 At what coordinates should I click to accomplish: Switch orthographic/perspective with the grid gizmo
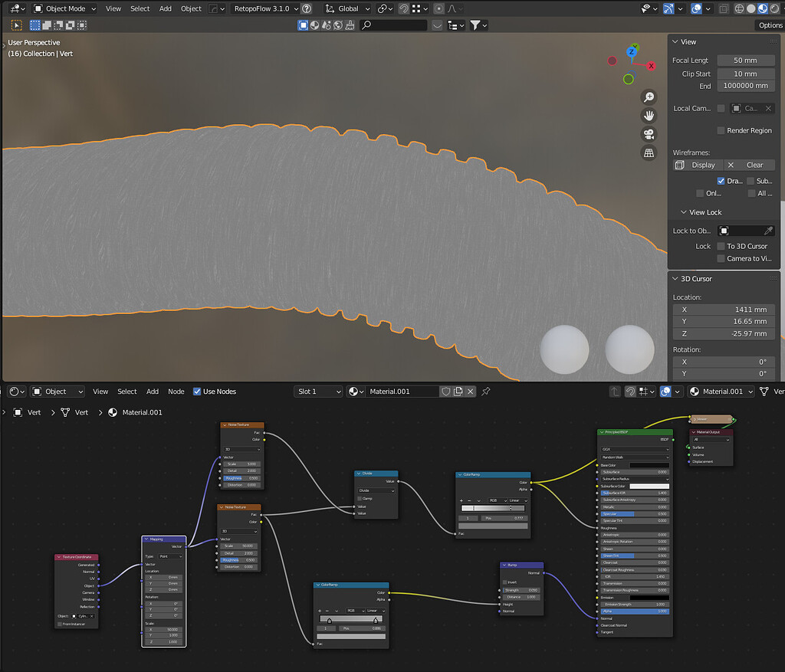(649, 152)
